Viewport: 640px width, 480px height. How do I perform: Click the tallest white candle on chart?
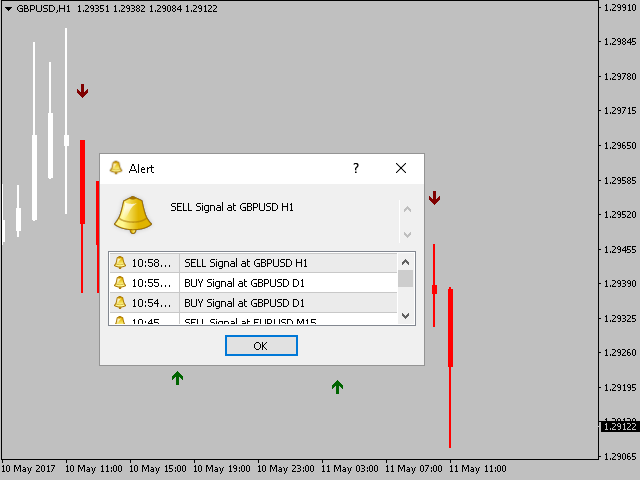click(x=66, y=121)
